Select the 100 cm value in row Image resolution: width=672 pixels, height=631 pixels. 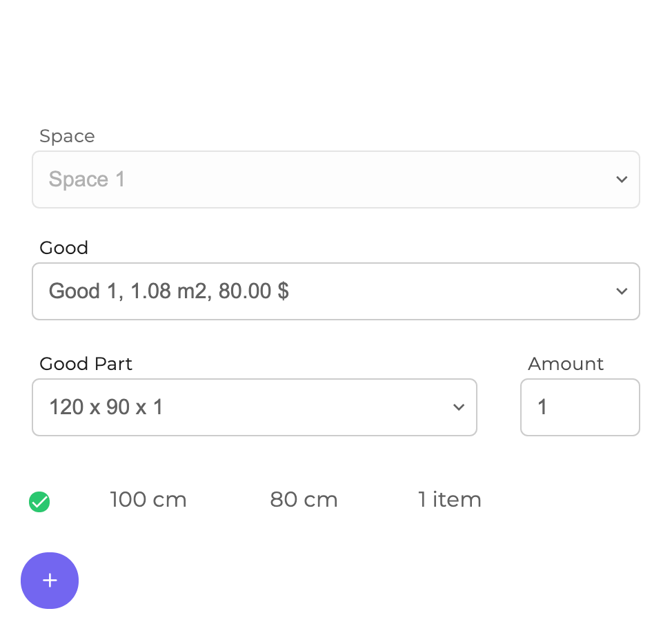(x=148, y=500)
